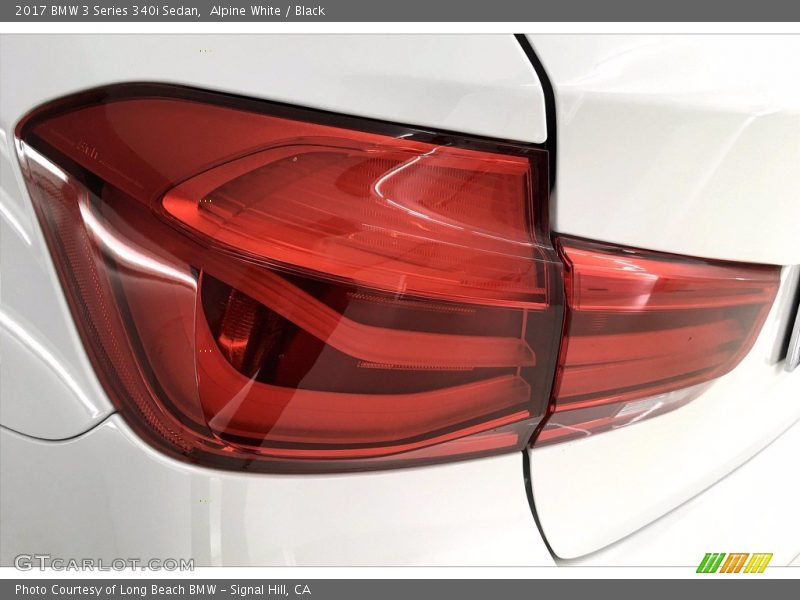Click the GTCARLOT.COM watermark logo
Image resolution: width=800 pixels, height=600 pixels.
tap(104, 563)
